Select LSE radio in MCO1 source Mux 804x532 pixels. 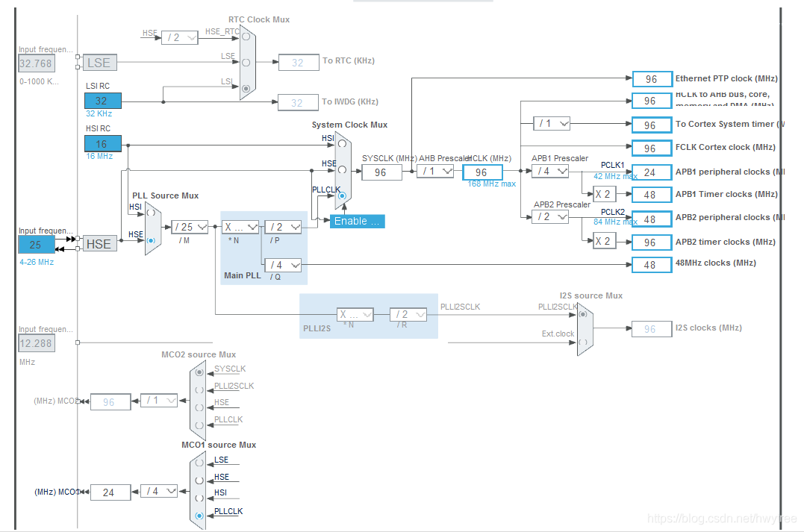click(x=199, y=463)
